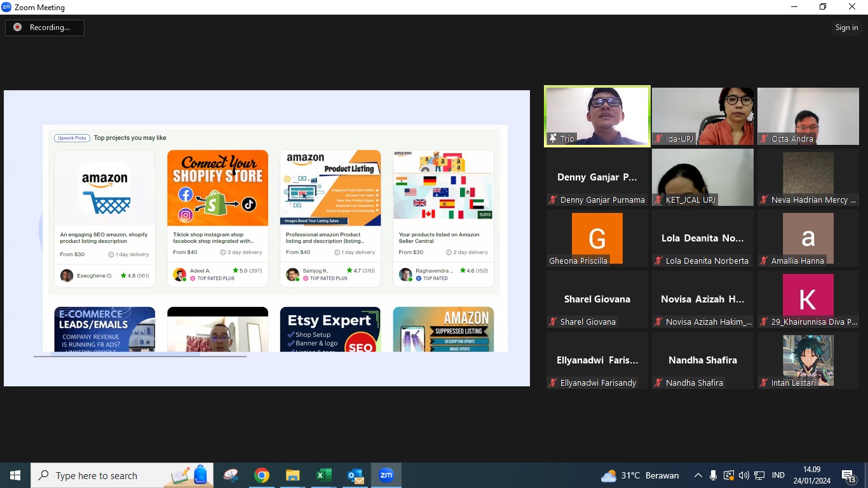
Task: Select 29_Khairunnisa Diva participant tile
Action: click(x=808, y=299)
